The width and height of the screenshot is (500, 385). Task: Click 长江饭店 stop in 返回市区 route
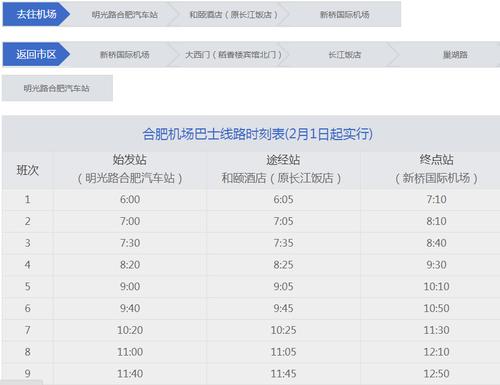pos(345,55)
